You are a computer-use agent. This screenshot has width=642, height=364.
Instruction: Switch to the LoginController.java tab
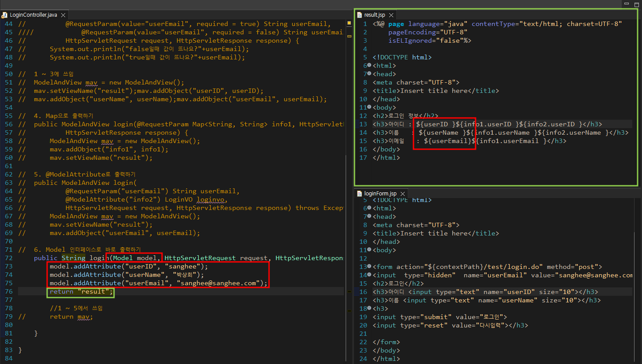[x=33, y=15]
